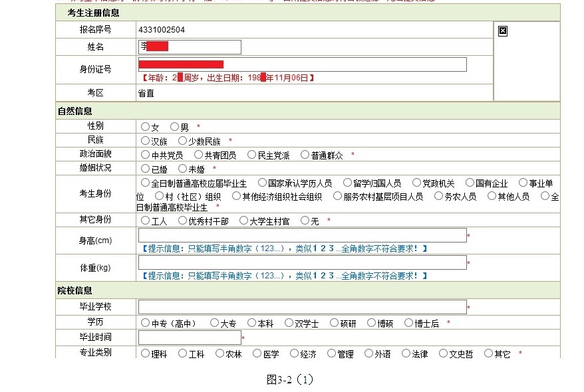Select 务农人员 identity option
Screen dimensions: 584x392
[438, 195]
